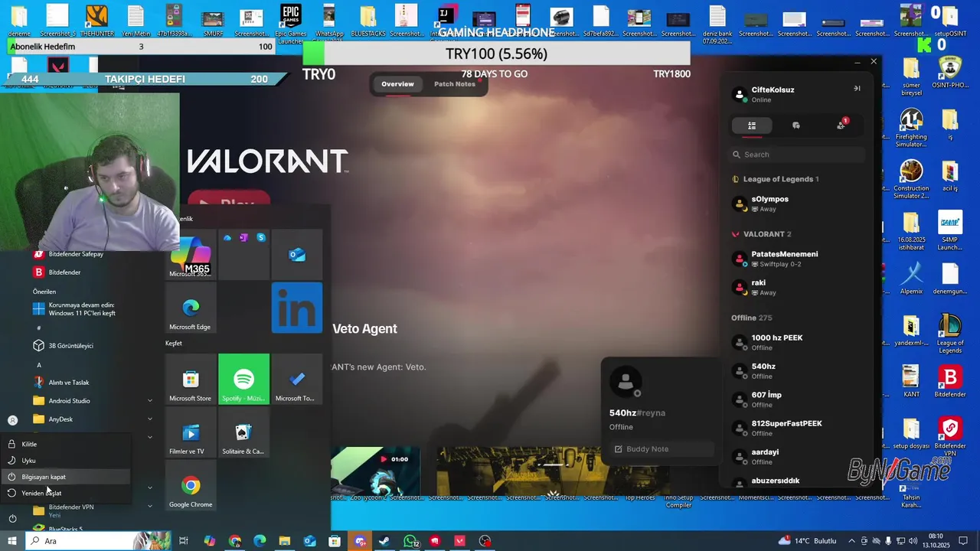
Task: Select friend raki in the list
Action: tap(796, 287)
